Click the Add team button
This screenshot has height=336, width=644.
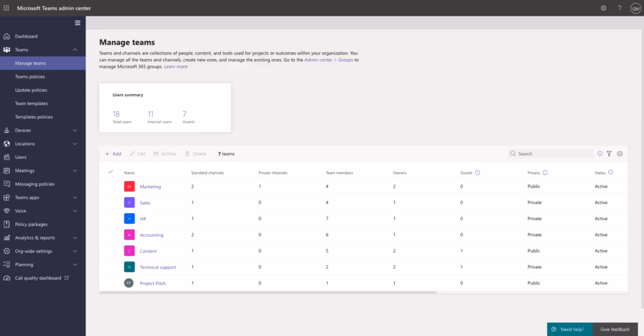(x=113, y=154)
